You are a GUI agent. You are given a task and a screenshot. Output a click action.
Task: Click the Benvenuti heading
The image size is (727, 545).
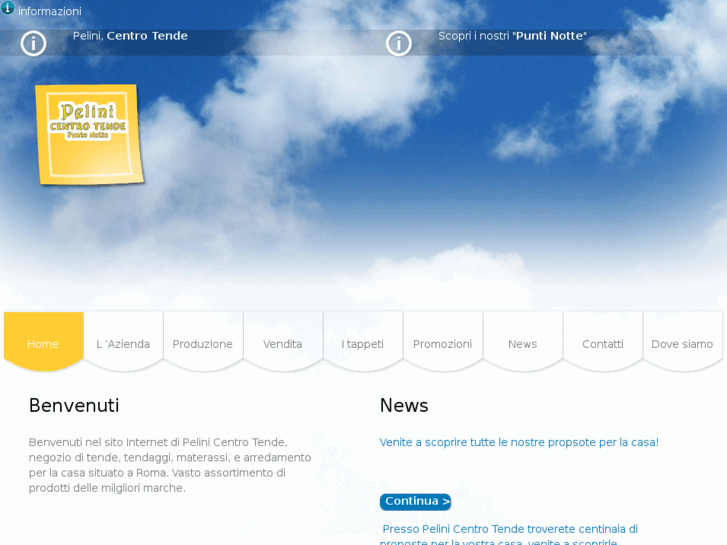tap(74, 405)
